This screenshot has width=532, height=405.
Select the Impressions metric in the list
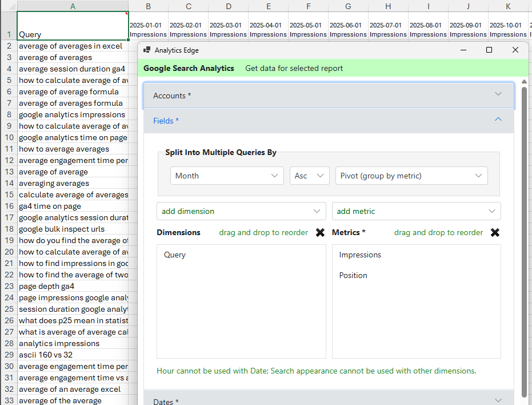[360, 255]
